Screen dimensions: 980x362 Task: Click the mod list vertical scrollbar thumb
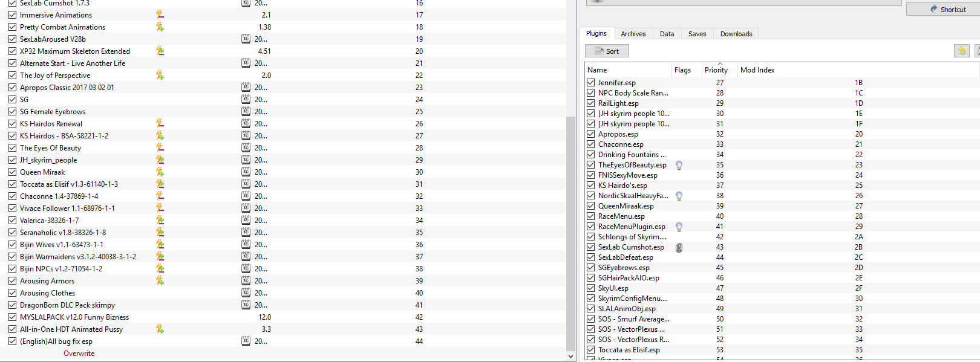[x=570, y=233]
